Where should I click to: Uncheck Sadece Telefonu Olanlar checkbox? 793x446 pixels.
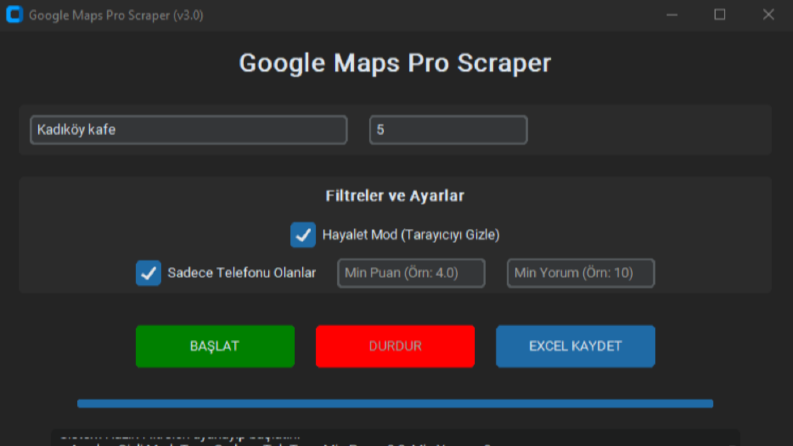148,273
